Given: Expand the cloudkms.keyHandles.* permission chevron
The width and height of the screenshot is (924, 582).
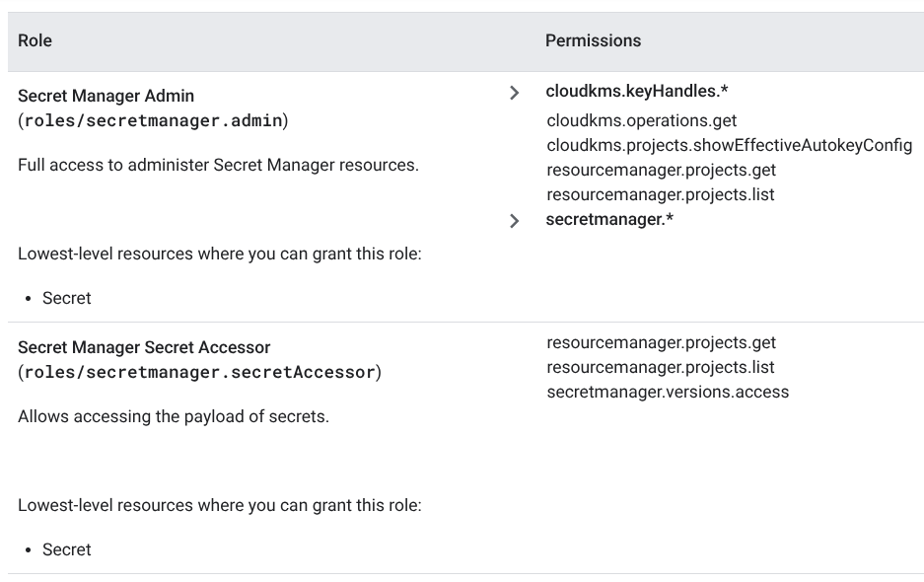Looking at the screenshot, I should point(514,93).
